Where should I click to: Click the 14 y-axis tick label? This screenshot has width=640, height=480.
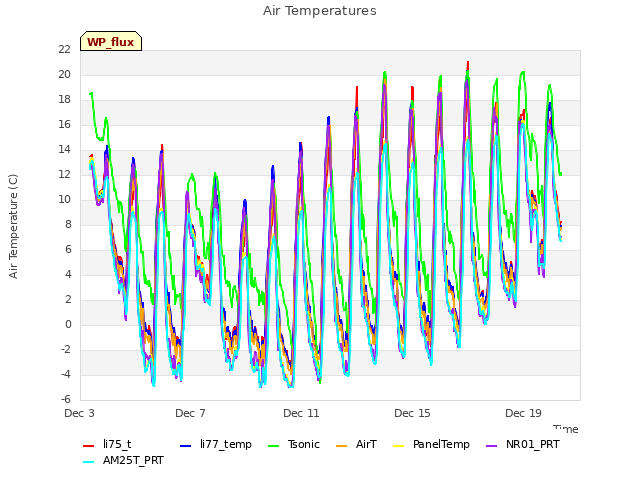(64, 149)
